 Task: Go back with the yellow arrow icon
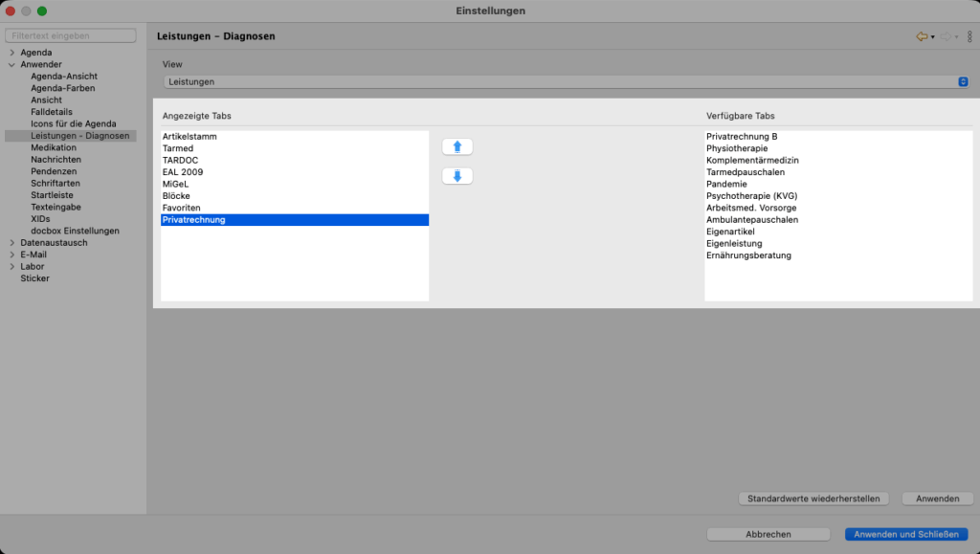click(922, 36)
